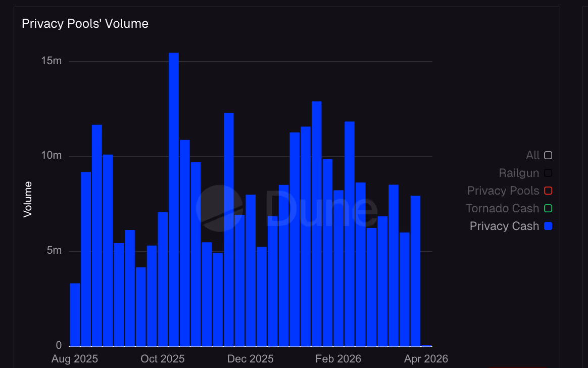Disable the Privacy Cash blue legend swatch
588x368 pixels.
point(548,226)
